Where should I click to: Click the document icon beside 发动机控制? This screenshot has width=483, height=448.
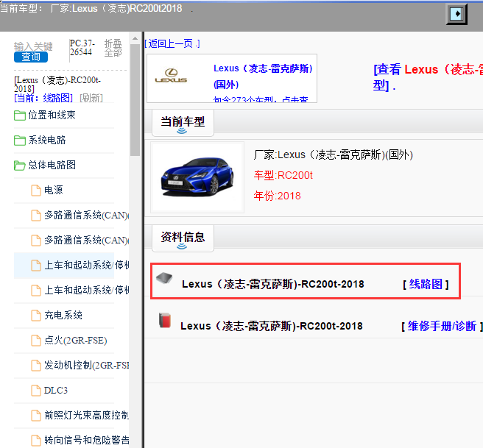coord(36,366)
